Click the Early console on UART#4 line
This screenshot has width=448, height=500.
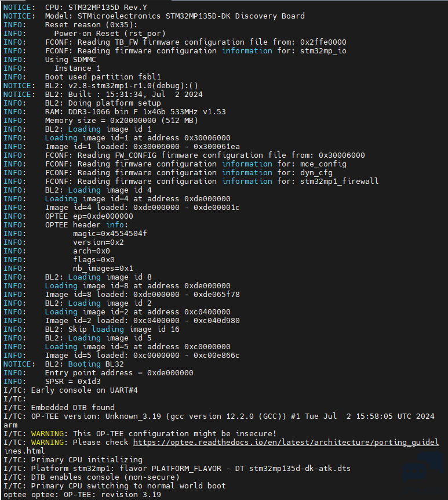tap(71, 390)
